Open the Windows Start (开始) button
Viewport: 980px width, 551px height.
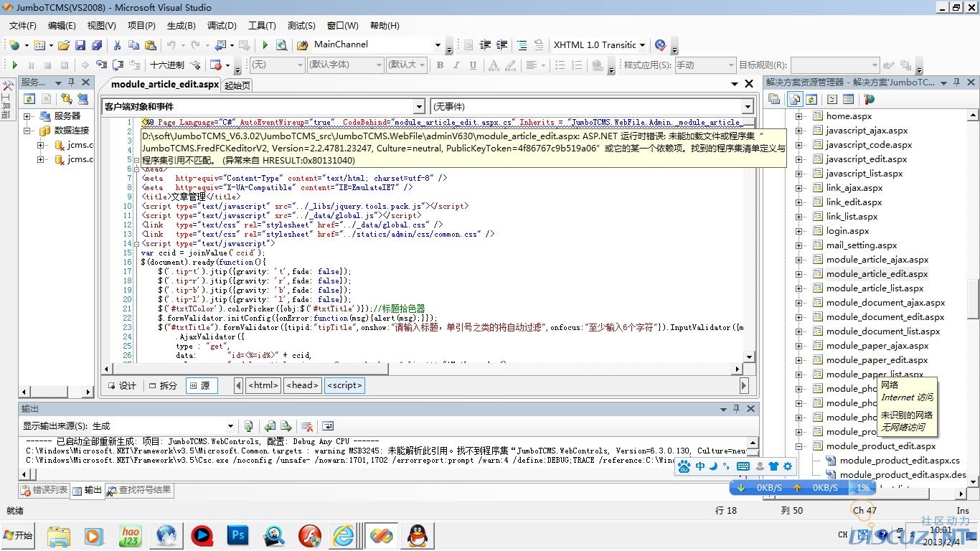pyautogui.click(x=18, y=535)
